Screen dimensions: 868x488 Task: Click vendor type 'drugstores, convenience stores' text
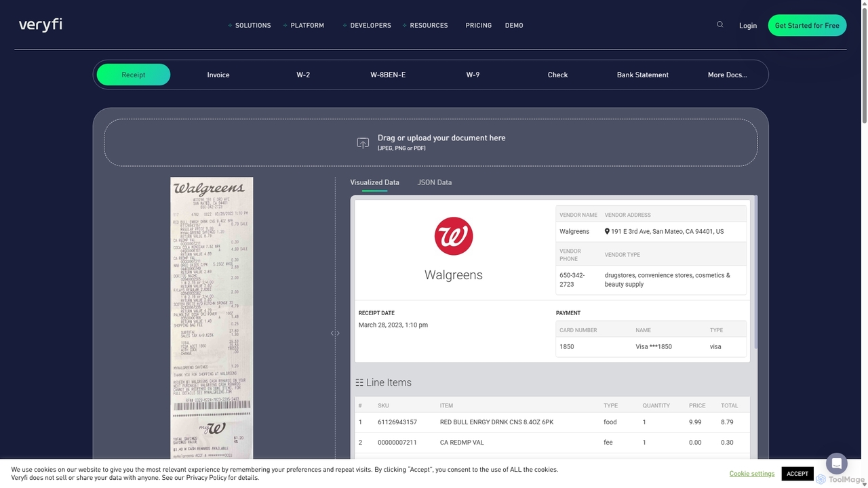coord(667,280)
